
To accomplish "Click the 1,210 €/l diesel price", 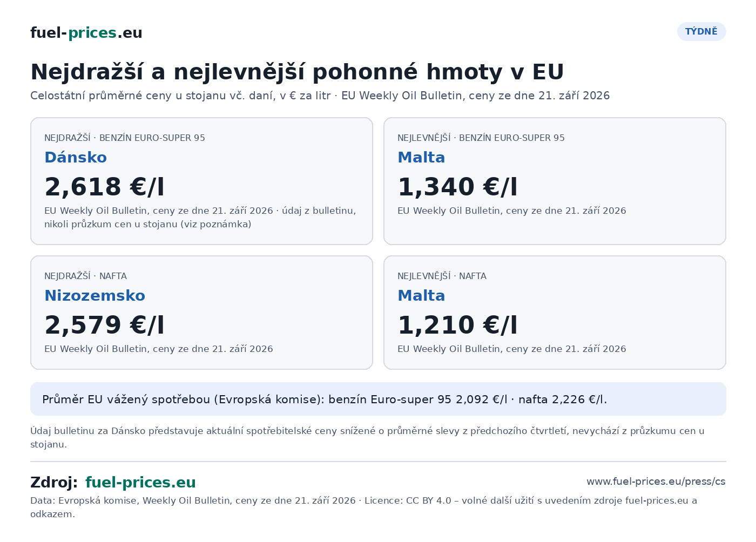I will click(457, 325).
